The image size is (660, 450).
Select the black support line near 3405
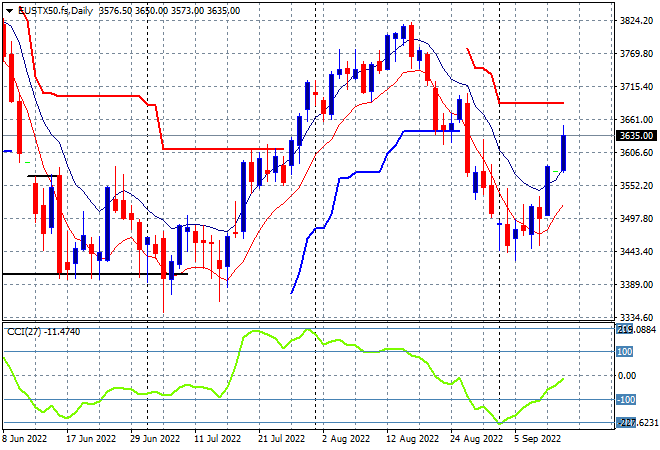95,274
